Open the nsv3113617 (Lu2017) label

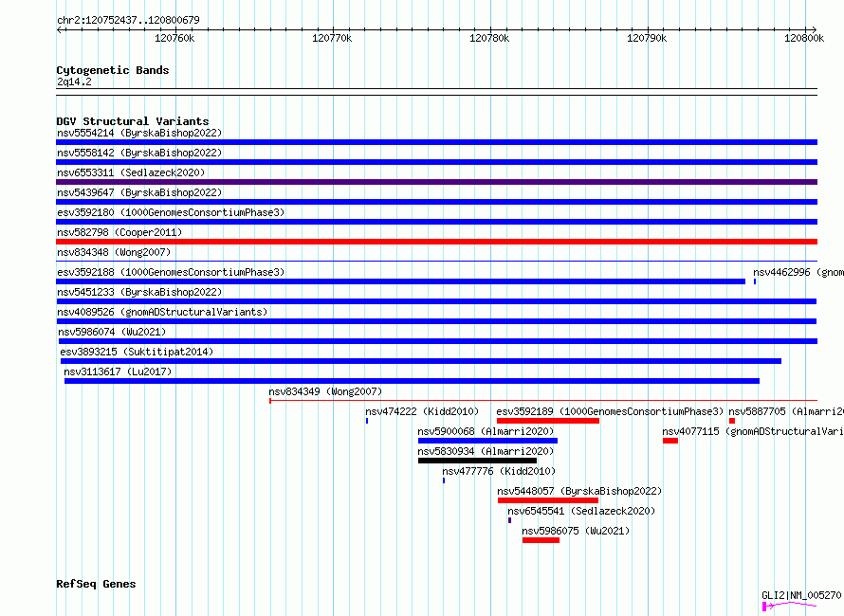point(118,371)
